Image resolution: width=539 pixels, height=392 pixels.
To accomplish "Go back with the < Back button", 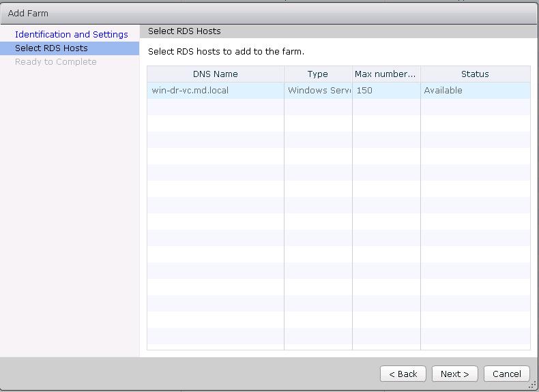I will [403, 374].
